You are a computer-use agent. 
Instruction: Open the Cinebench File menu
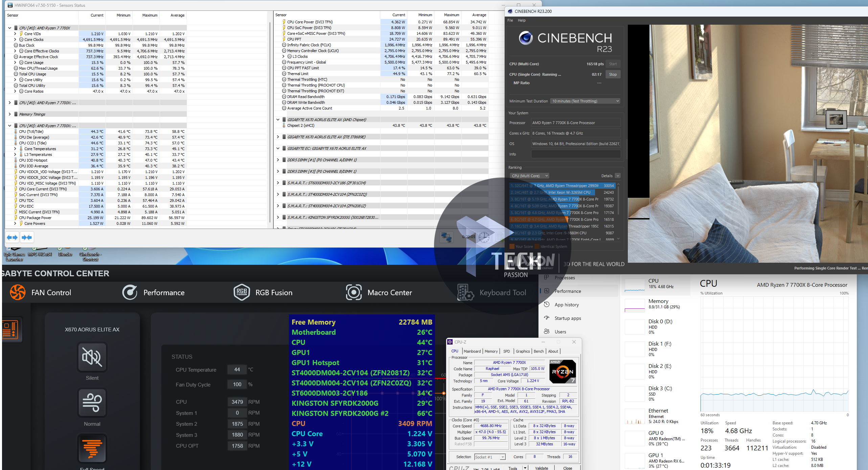click(510, 20)
